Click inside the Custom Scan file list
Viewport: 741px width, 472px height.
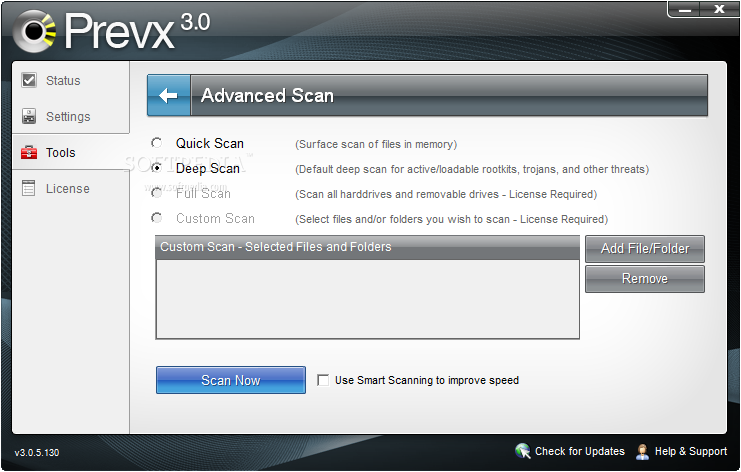coord(368,299)
